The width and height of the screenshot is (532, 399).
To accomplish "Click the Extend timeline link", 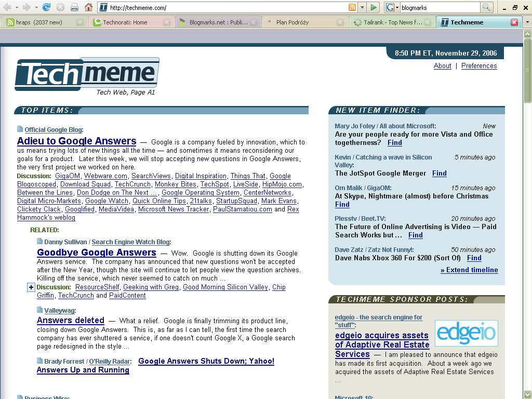I will (x=469, y=270).
